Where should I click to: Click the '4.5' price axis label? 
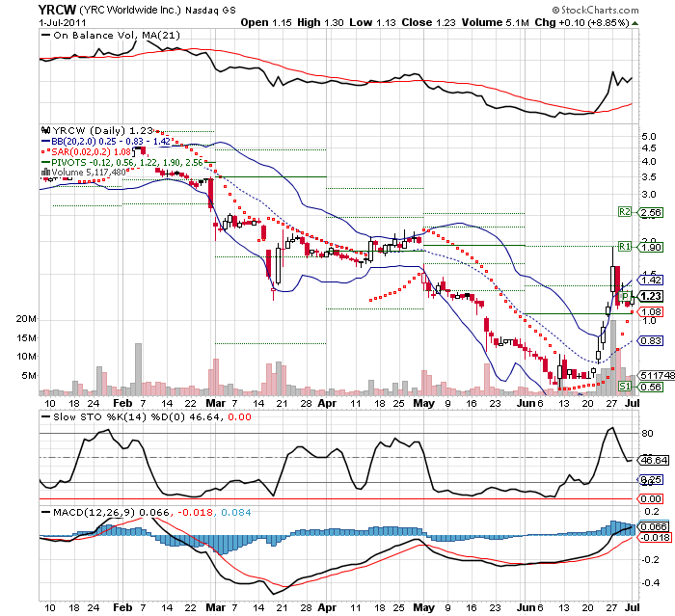click(x=649, y=148)
